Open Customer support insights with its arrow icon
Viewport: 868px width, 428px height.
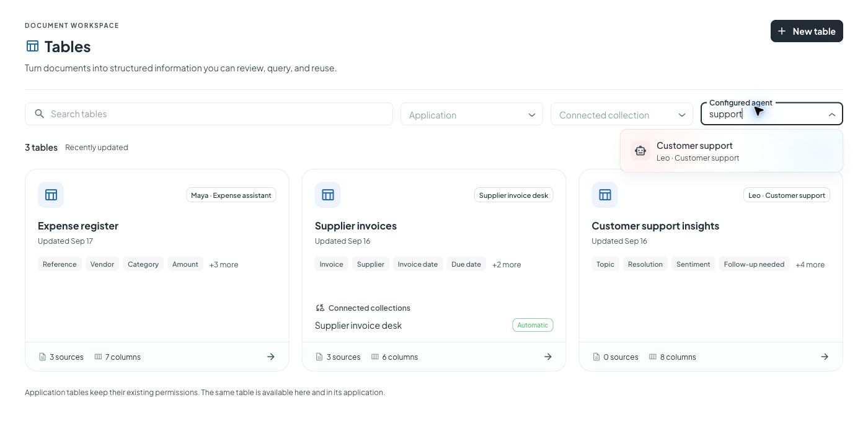825,357
